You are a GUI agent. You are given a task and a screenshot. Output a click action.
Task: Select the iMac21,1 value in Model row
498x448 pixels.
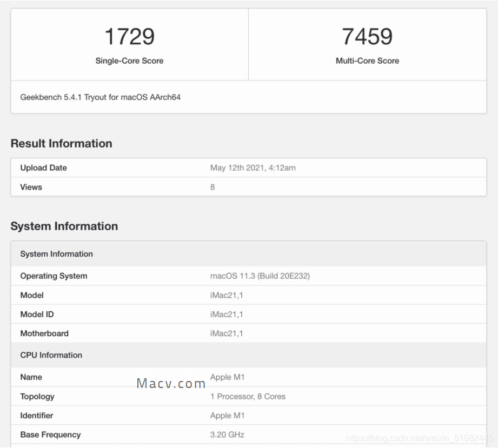[227, 295]
